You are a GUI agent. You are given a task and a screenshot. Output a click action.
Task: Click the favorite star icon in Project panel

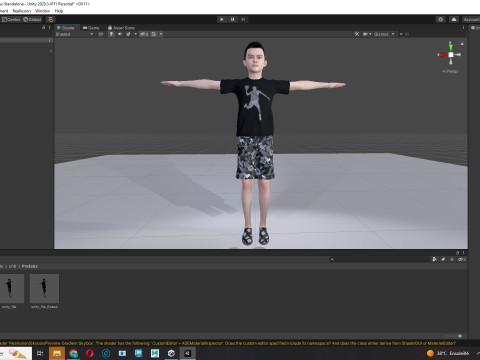(x=452, y=259)
